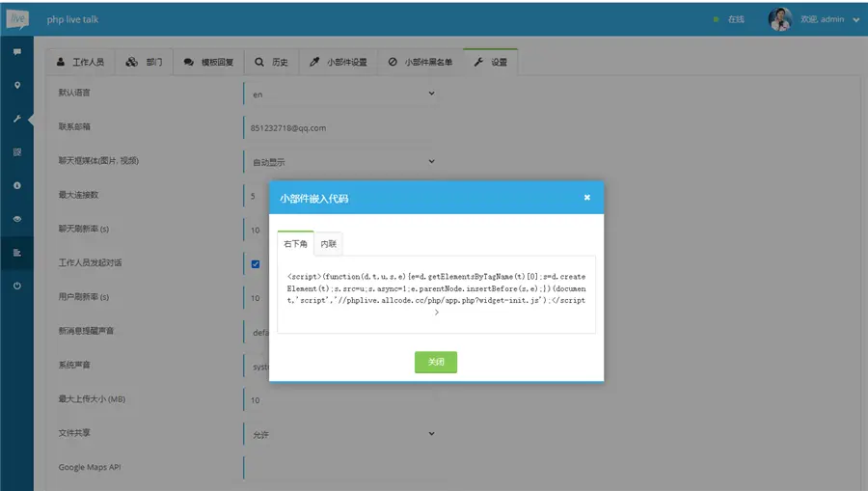Click the green online status indicator

716,19
